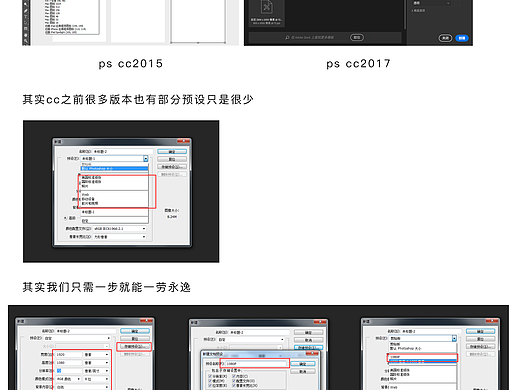The image size is (520, 390).
Task: Select Clipboard entry in bottom-right preset list
Action: pyautogui.click(x=423, y=344)
